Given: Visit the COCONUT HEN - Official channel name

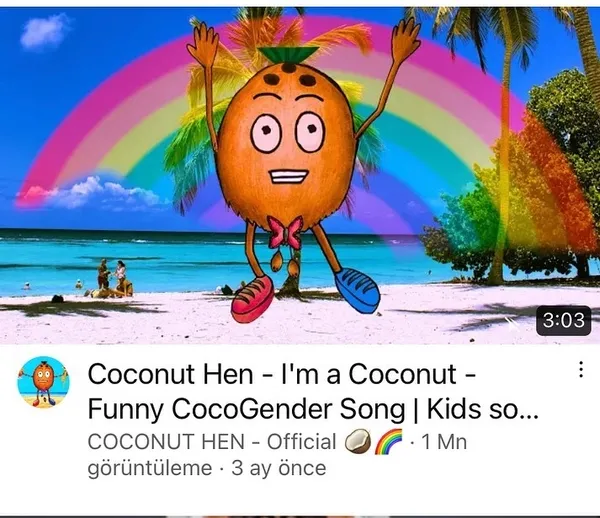Looking at the screenshot, I should [212, 442].
